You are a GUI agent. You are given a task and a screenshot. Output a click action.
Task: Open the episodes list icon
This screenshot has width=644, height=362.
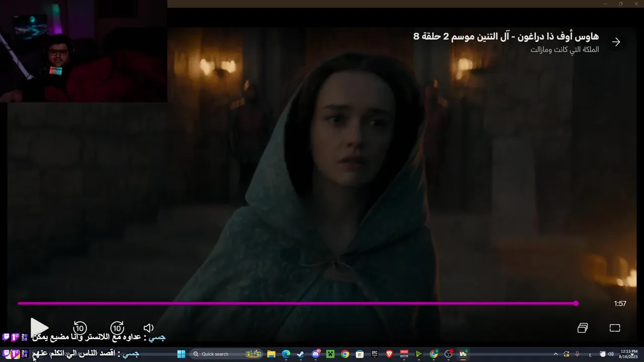583,328
